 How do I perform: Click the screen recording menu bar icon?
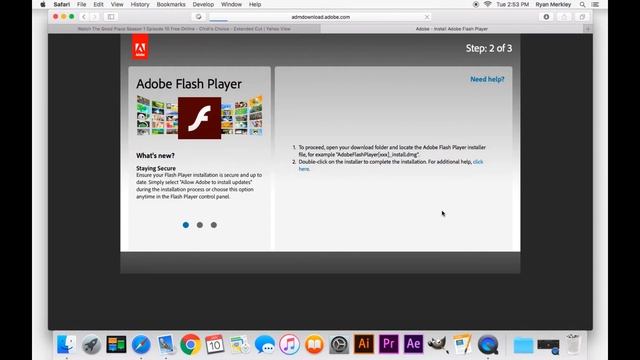[476, 4]
